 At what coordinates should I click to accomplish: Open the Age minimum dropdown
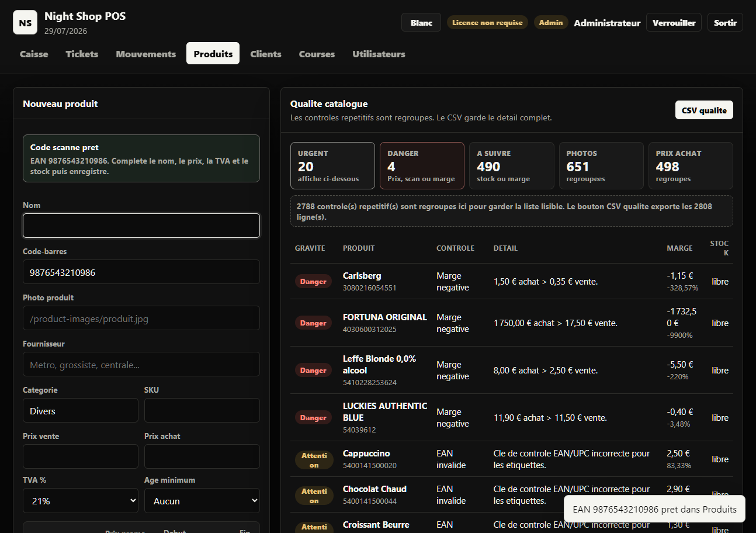(x=202, y=501)
